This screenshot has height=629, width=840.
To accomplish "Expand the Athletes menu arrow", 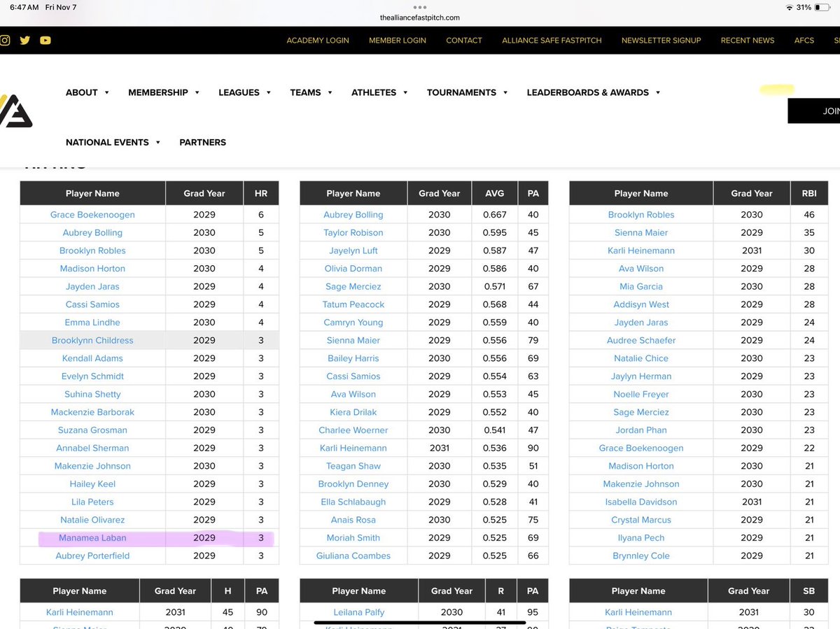I will click(x=405, y=92).
